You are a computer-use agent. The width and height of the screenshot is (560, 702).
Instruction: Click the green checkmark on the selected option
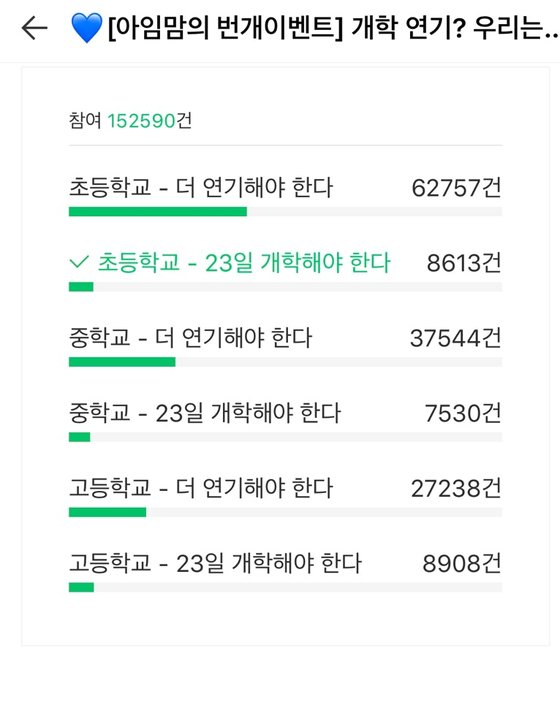click(x=79, y=262)
